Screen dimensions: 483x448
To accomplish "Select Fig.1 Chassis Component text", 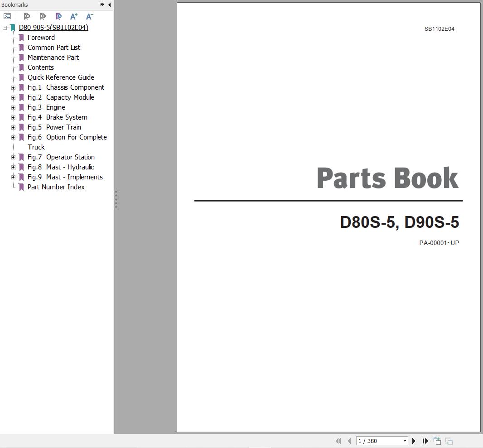I will [66, 87].
